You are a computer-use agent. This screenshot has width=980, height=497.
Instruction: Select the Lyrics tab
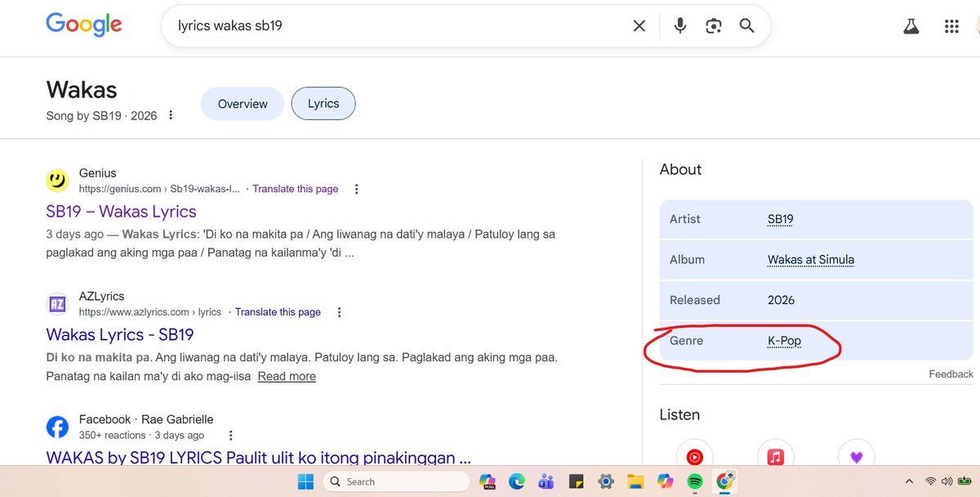click(x=323, y=104)
